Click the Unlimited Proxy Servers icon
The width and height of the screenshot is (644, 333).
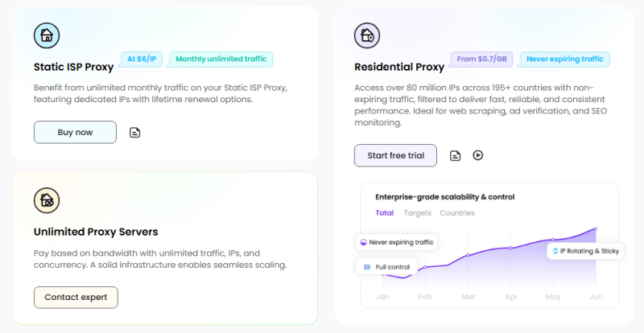click(47, 200)
